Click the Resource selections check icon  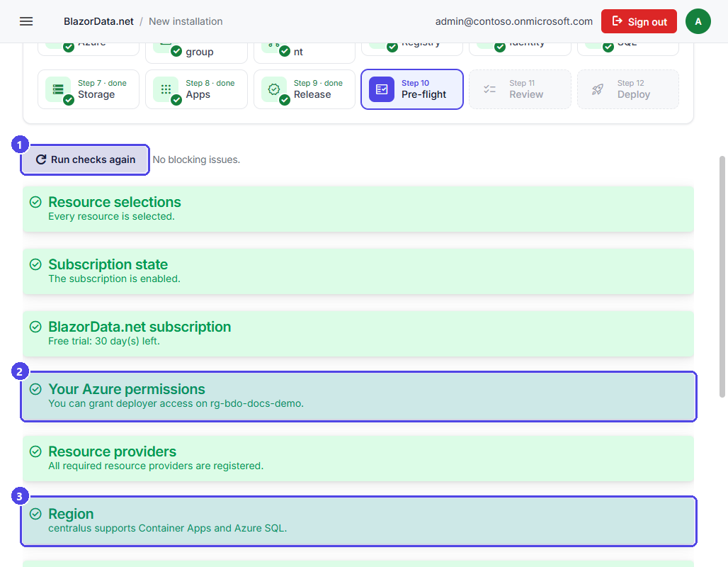[x=35, y=202]
